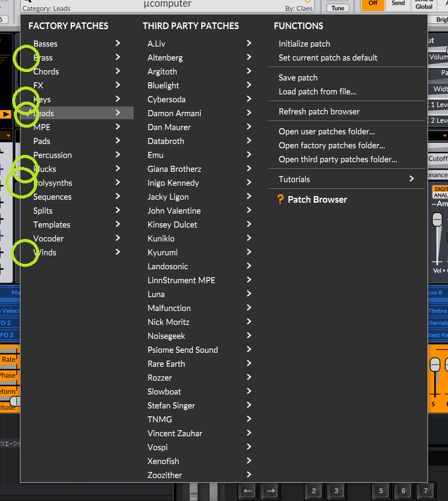Click the Tune button
The height and width of the screenshot is (501, 448).
[338, 8]
